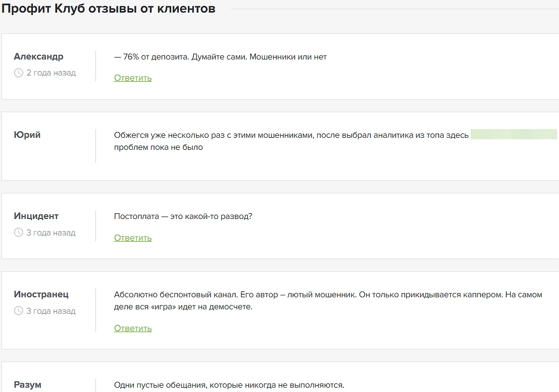Viewport: 559px width, 392px height.
Task: Click the 'Абсолютно беспонтовый канал' review text
Action: 328,295
